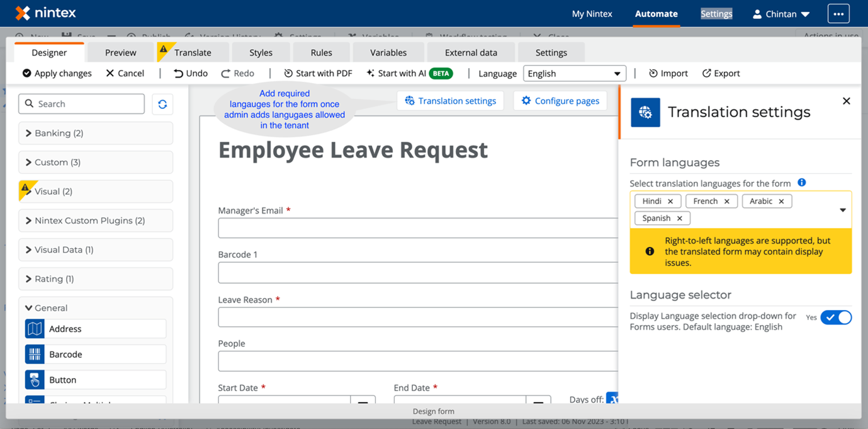Click the Barcode 1 input field
The width and height of the screenshot is (868, 429).
coord(418,273)
